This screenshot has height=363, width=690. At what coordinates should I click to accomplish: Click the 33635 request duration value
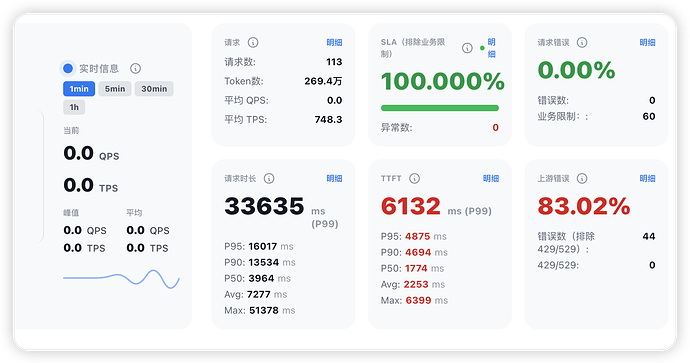click(264, 205)
